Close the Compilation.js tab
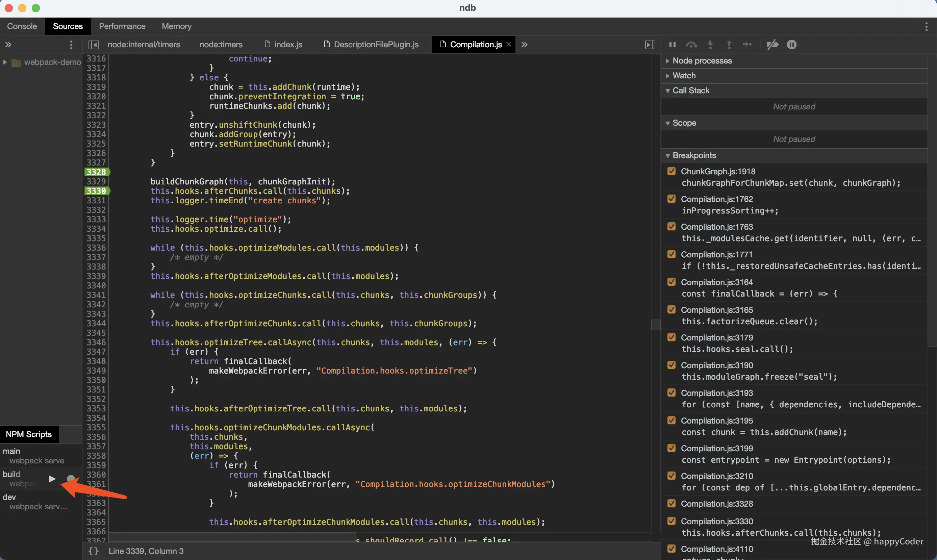The image size is (937, 560). coord(509,45)
